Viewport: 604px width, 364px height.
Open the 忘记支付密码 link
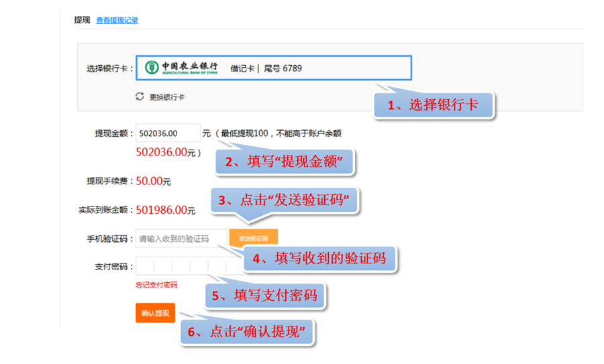156,285
